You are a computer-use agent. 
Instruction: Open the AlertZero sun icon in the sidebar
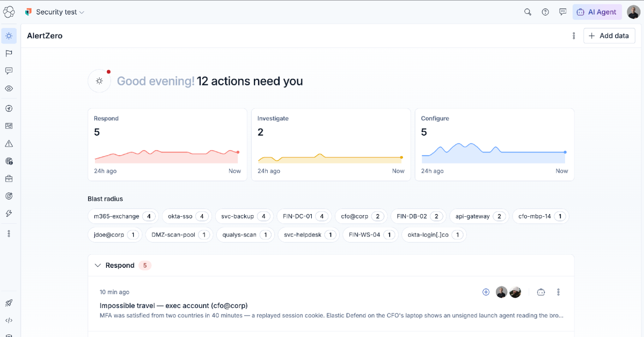(9, 36)
